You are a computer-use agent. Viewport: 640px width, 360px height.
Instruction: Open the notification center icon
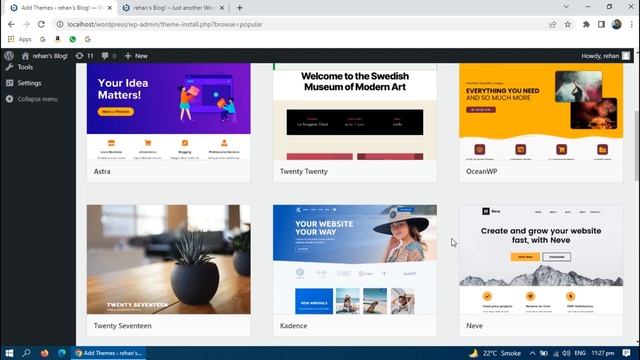click(627, 353)
